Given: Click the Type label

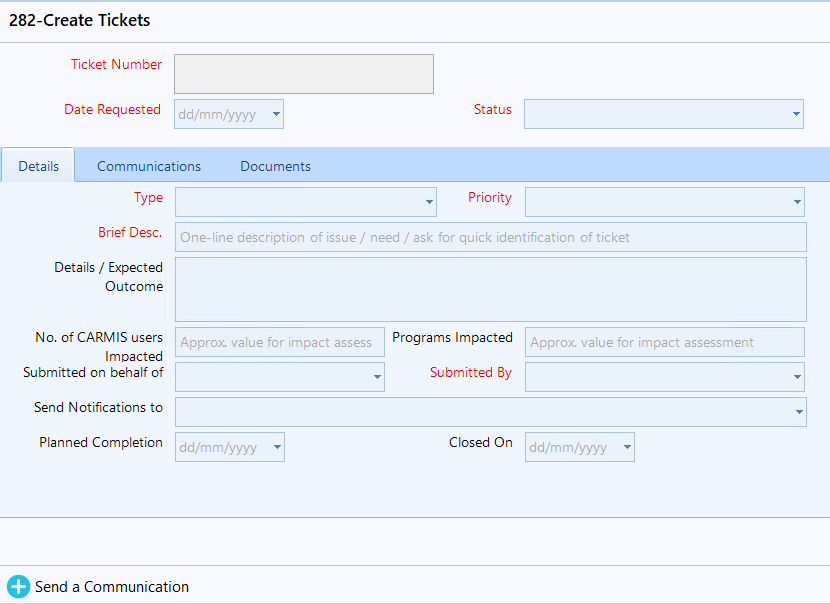Looking at the screenshot, I should tap(148, 197).
